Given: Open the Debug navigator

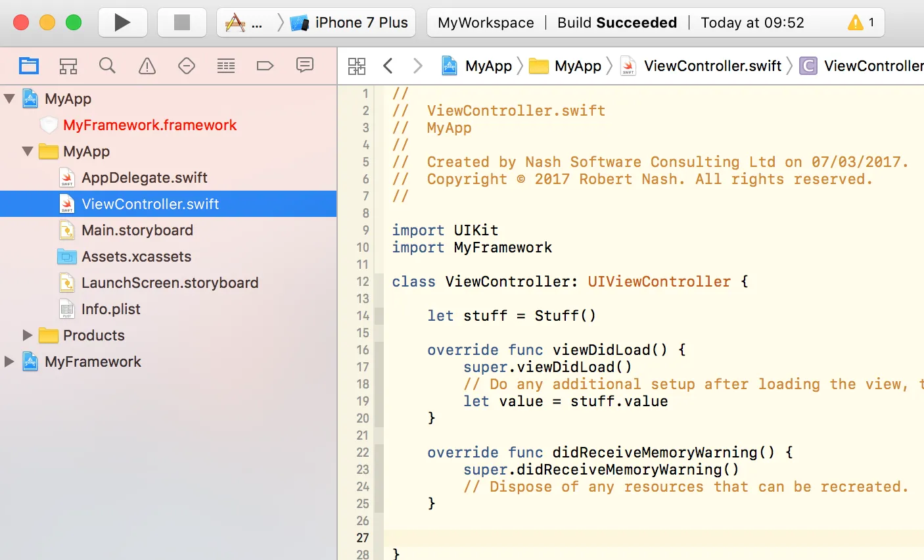Looking at the screenshot, I should click(226, 66).
